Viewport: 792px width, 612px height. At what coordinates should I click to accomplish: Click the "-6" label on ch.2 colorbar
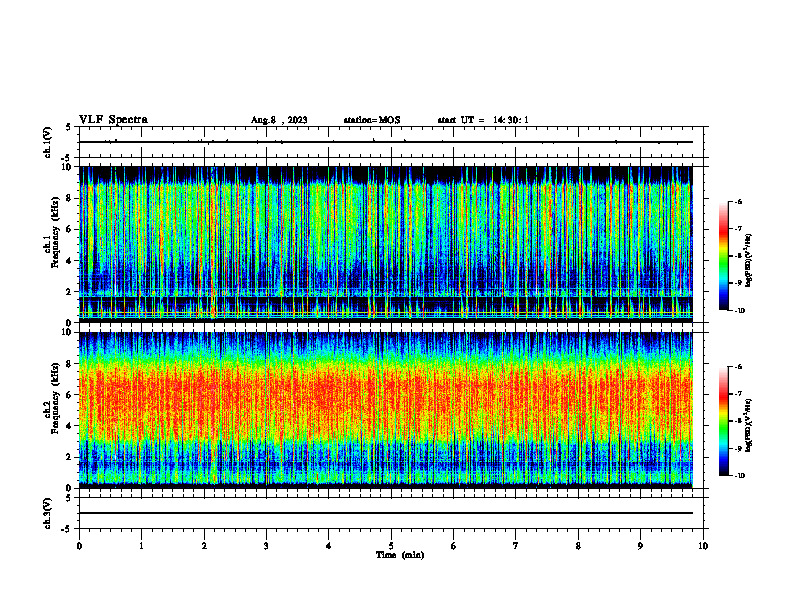pos(738,367)
